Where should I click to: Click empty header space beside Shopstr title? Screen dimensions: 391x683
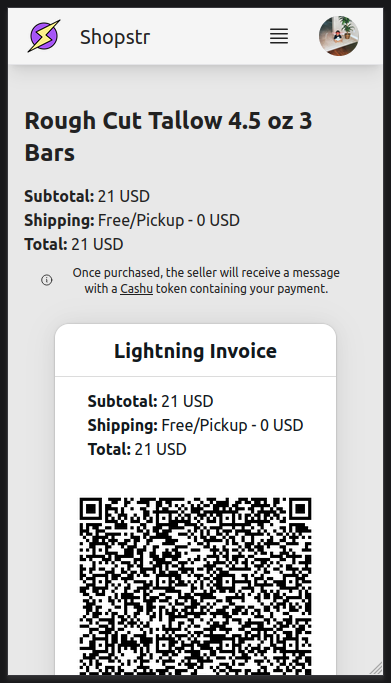(209, 36)
